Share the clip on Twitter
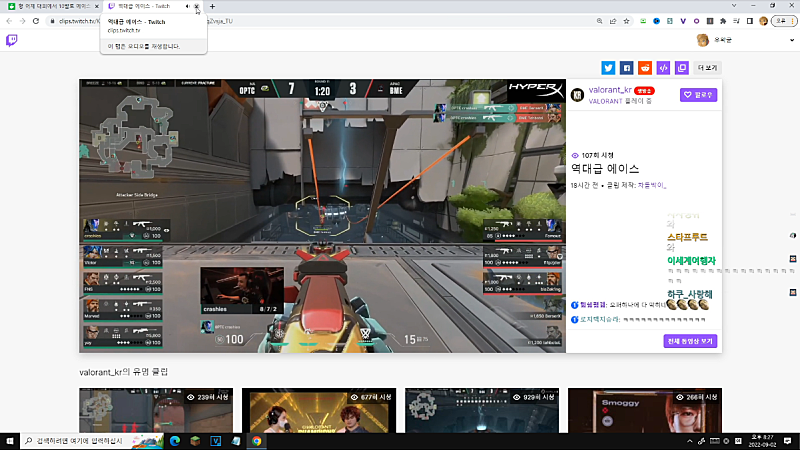The width and height of the screenshot is (800, 450). coord(608,68)
